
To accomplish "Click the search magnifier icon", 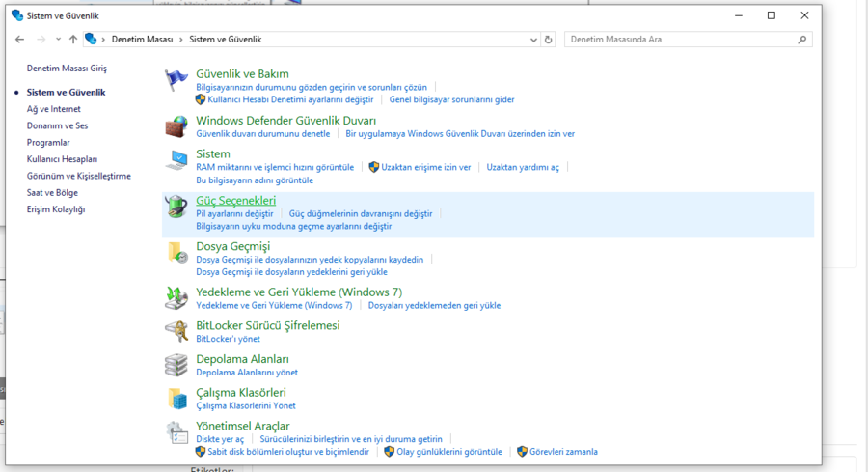I will (x=802, y=40).
